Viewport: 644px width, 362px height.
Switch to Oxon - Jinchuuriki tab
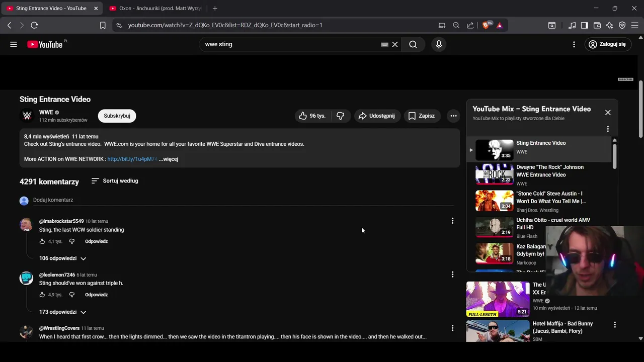tap(155, 9)
